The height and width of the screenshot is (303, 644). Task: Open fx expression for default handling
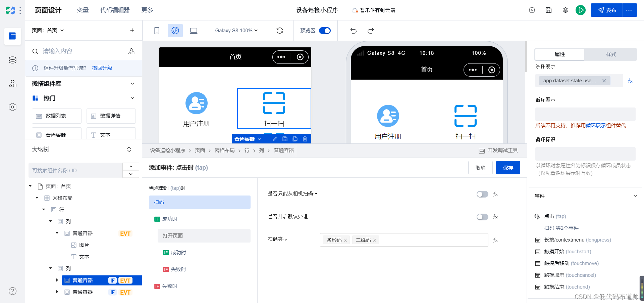coord(495,217)
